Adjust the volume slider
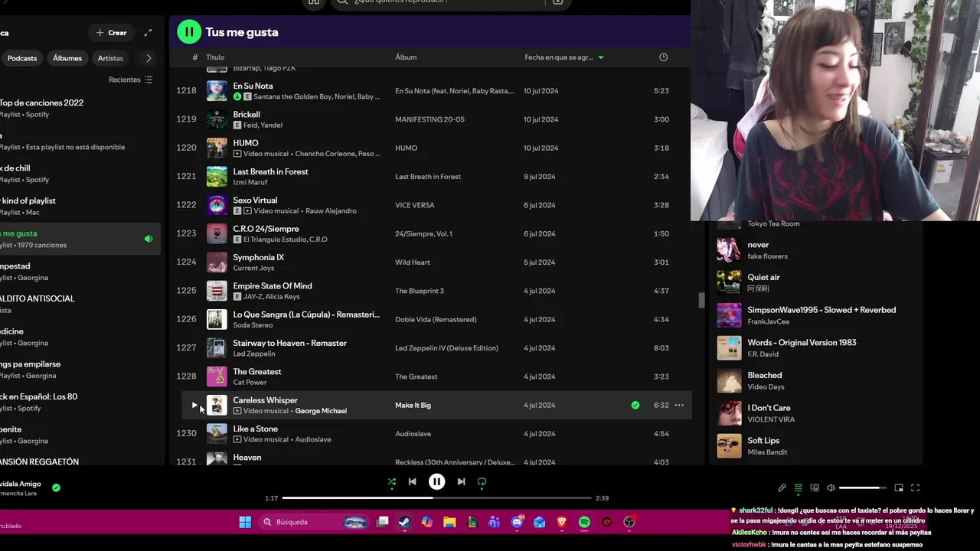This screenshot has width=980, height=551. (863, 487)
